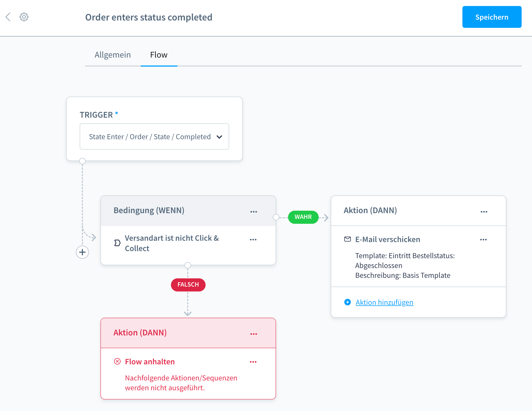Click the rule icon beside Versandart condition

pyautogui.click(x=117, y=243)
